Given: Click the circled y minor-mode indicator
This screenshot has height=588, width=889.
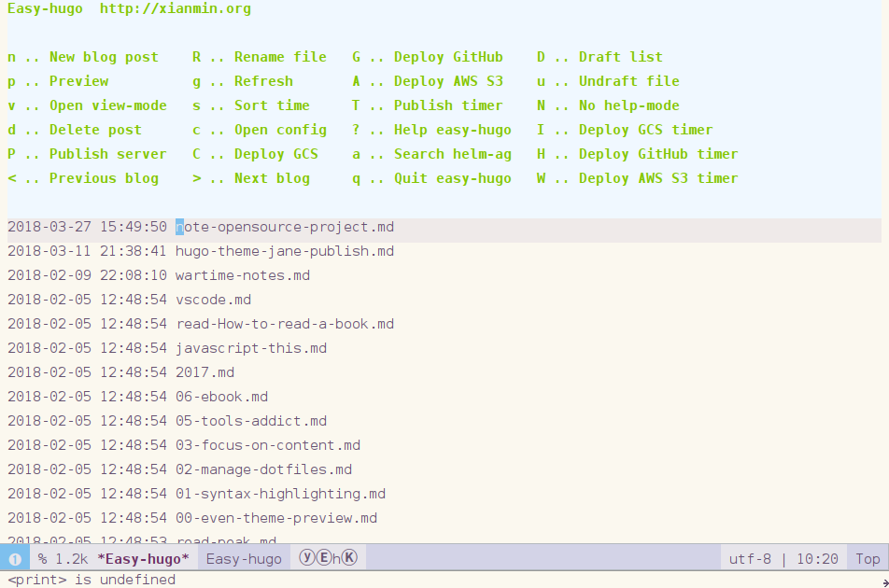Looking at the screenshot, I should coord(307,558).
